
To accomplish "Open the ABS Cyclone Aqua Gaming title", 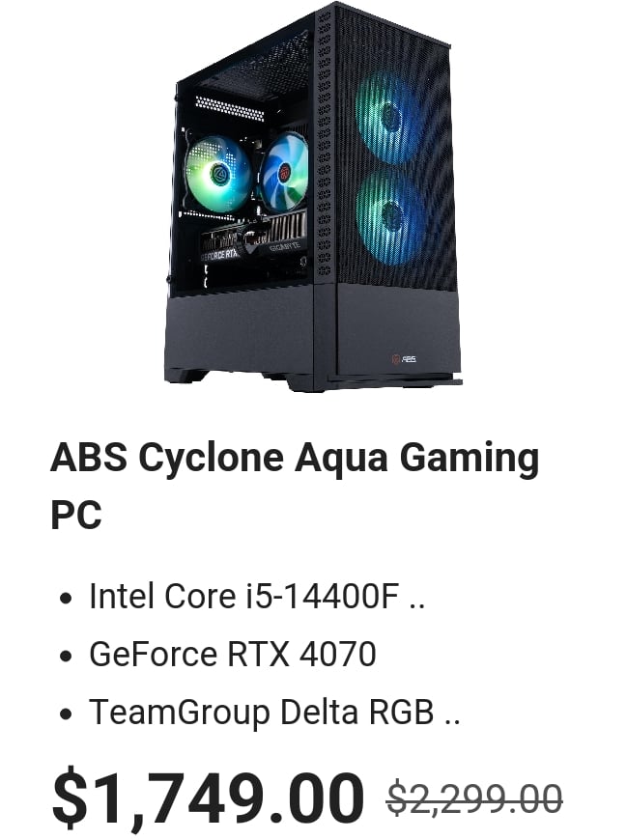I will (x=295, y=458).
